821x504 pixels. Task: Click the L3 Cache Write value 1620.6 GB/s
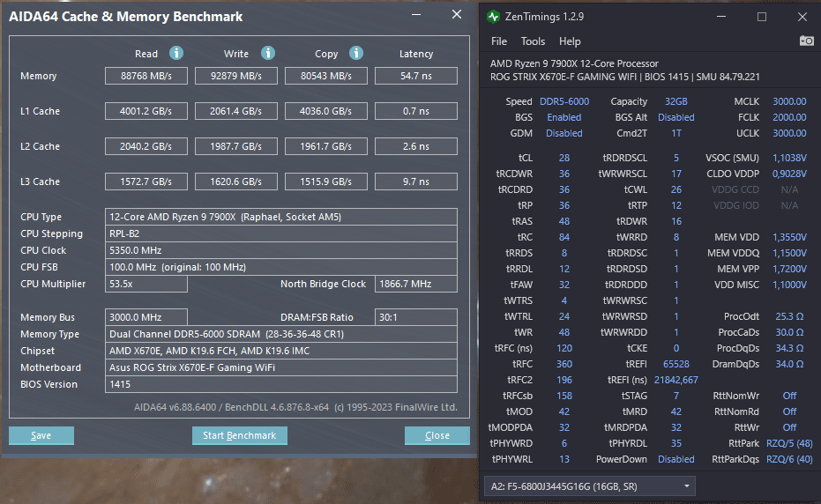pos(236,182)
